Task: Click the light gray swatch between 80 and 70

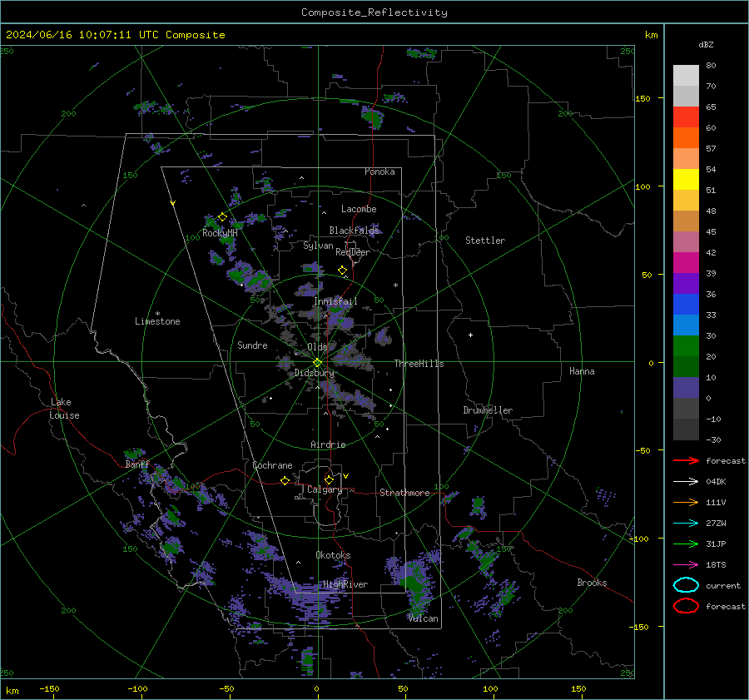Action: 686,76
